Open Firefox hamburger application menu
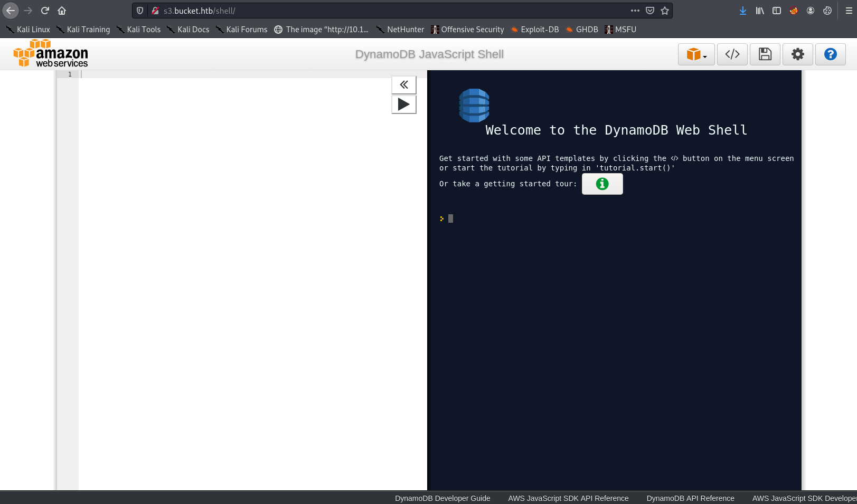857x504 pixels. (x=849, y=11)
